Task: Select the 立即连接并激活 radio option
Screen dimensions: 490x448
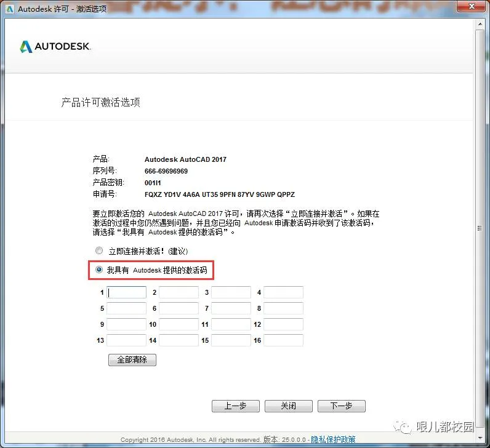Action: point(99,250)
